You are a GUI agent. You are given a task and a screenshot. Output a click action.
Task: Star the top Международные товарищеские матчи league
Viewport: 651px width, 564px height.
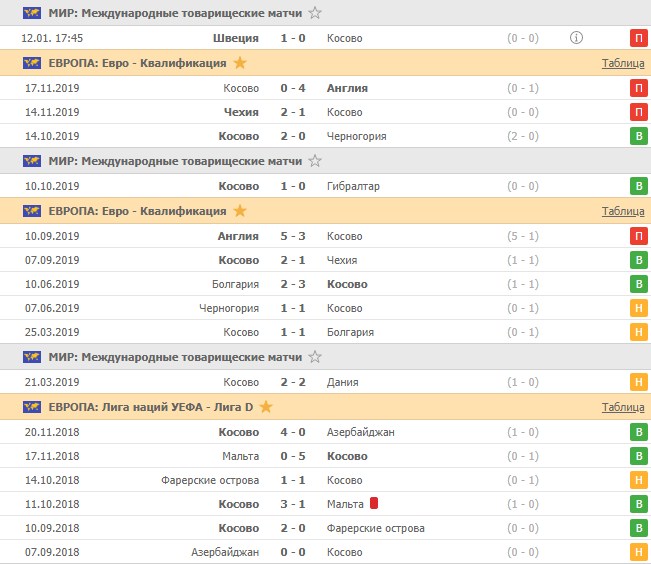pos(315,13)
